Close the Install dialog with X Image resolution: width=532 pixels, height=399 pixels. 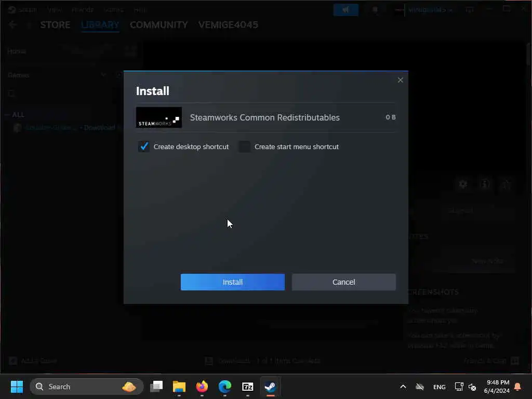click(x=401, y=80)
